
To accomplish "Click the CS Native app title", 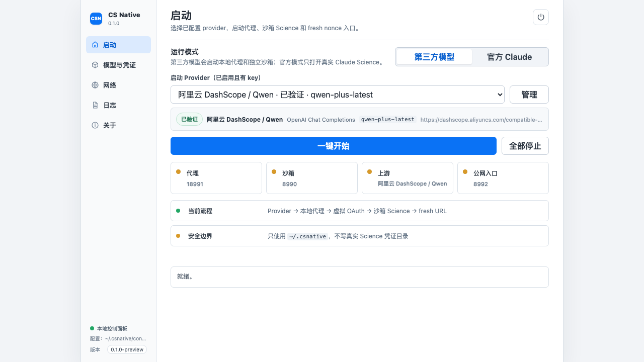I will click(124, 15).
